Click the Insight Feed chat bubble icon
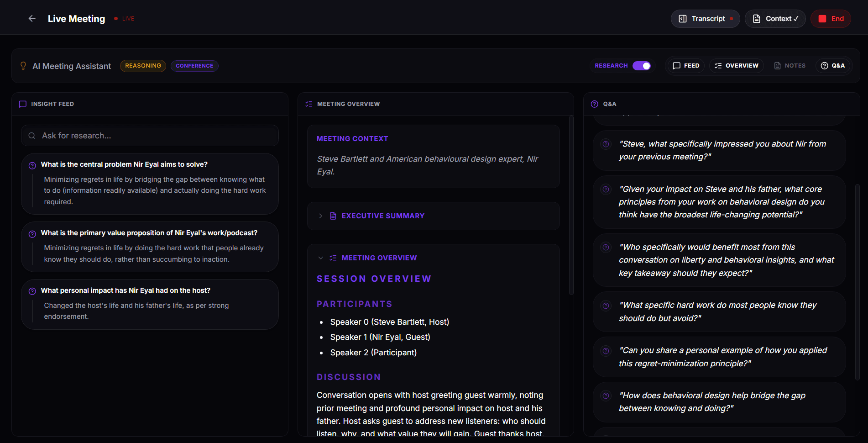This screenshot has height=443, width=868. 23,104
